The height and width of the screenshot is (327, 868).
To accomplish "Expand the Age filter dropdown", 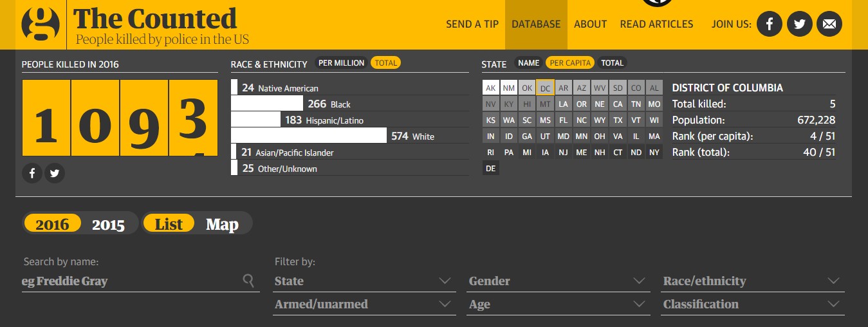I will point(558,304).
